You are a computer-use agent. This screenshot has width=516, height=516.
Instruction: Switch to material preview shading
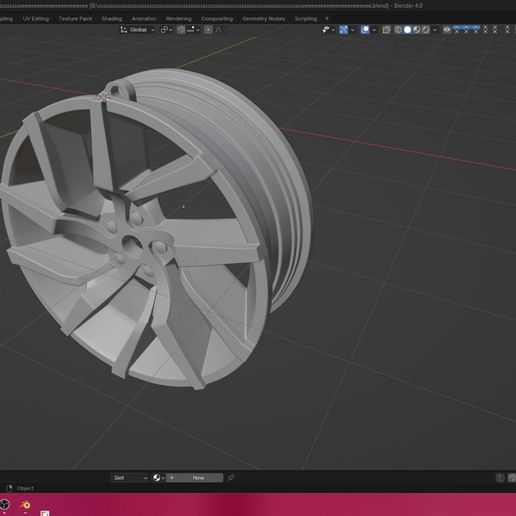pyautogui.click(x=417, y=30)
